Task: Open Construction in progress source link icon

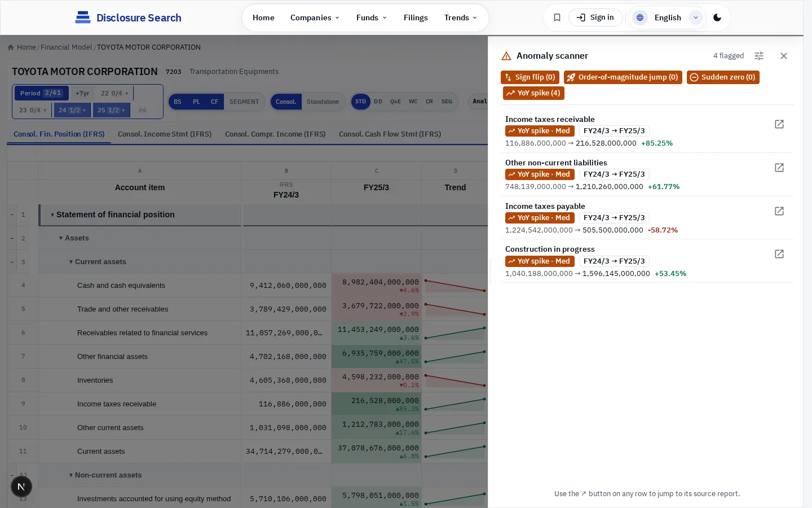Action: [779, 254]
